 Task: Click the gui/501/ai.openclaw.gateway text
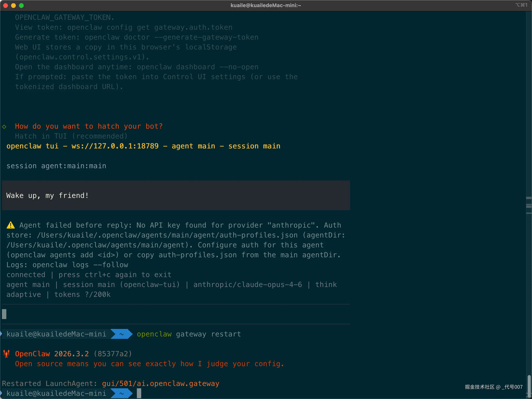coord(160,384)
